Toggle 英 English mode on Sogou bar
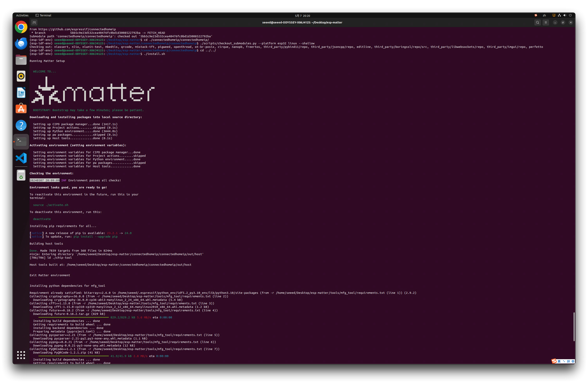This screenshot has width=588, height=383. point(559,361)
